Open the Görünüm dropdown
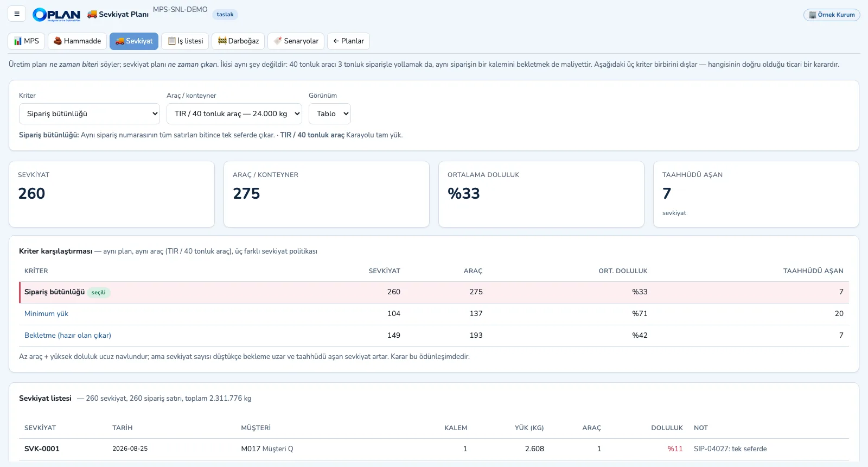This screenshot has height=467, width=868. pos(330,114)
